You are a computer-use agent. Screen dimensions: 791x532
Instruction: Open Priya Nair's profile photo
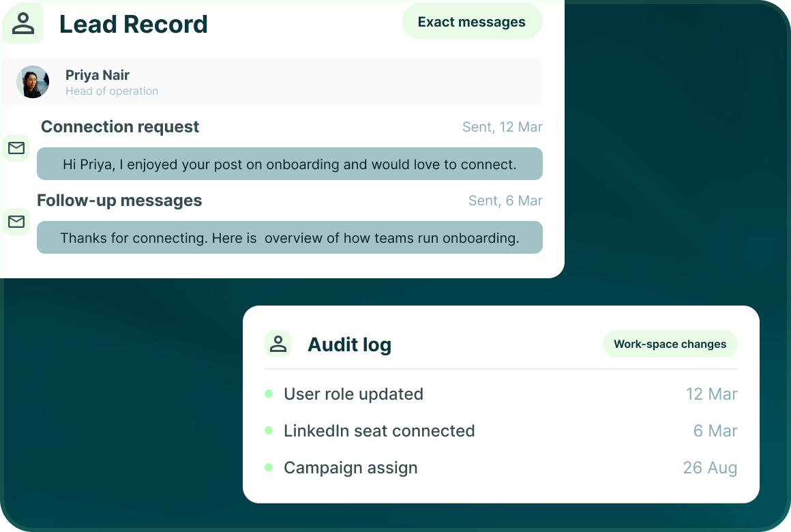click(33, 82)
